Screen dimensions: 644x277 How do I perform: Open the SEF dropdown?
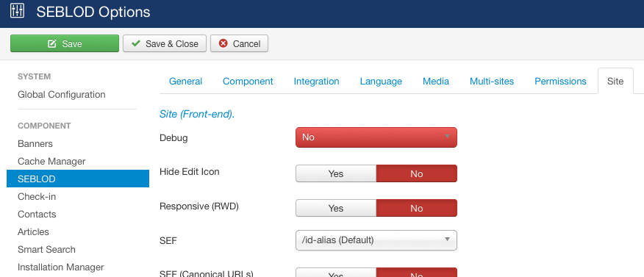click(x=376, y=240)
